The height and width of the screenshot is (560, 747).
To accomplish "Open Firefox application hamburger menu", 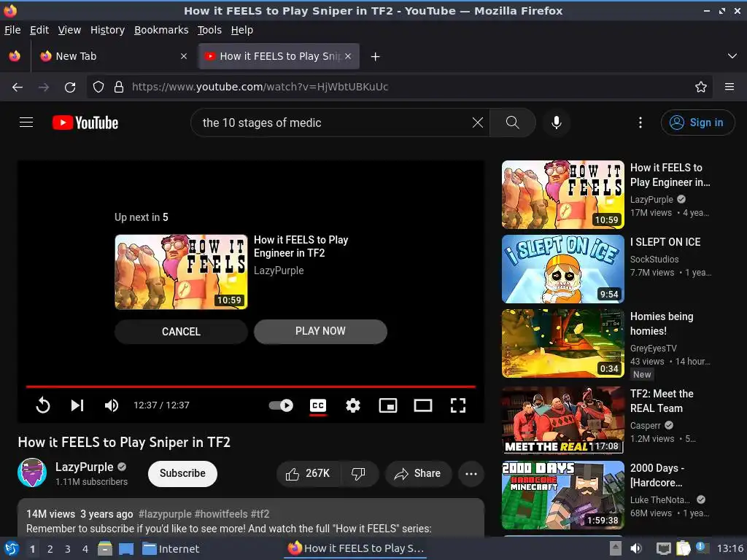I will pyautogui.click(x=729, y=87).
